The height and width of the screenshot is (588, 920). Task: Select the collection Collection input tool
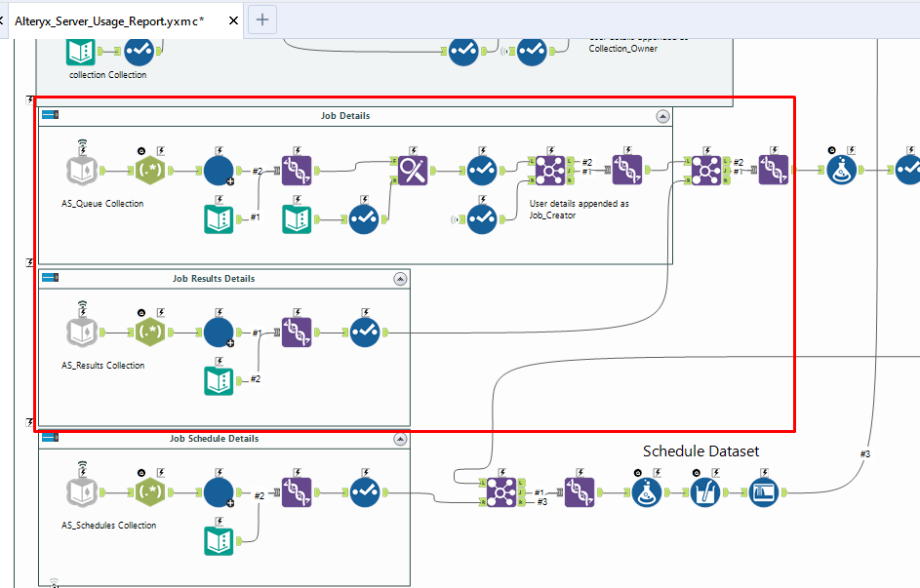(x=81, y=52)
